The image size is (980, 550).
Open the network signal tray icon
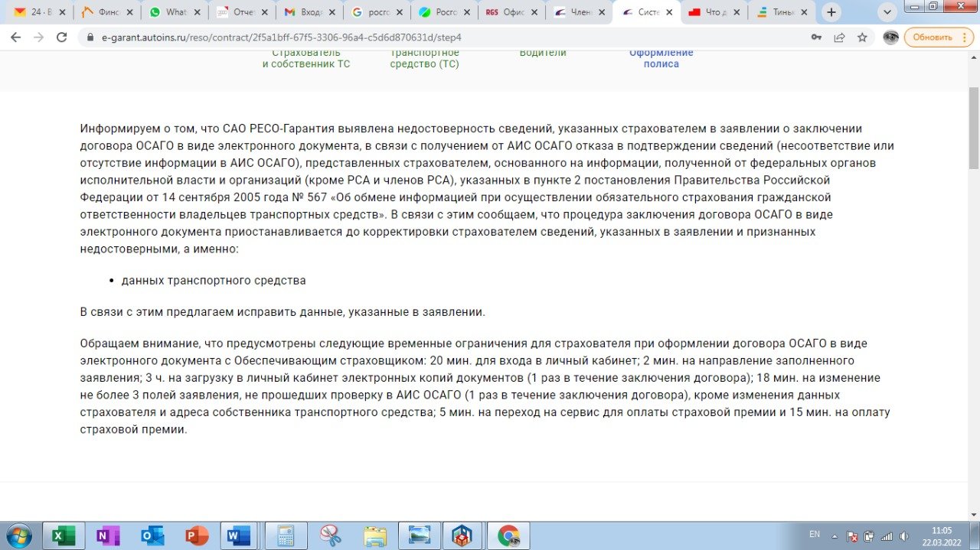click(x=887, y=536)
